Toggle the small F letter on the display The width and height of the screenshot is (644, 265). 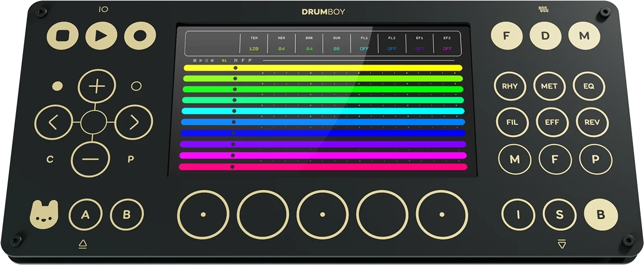[243, 61]
